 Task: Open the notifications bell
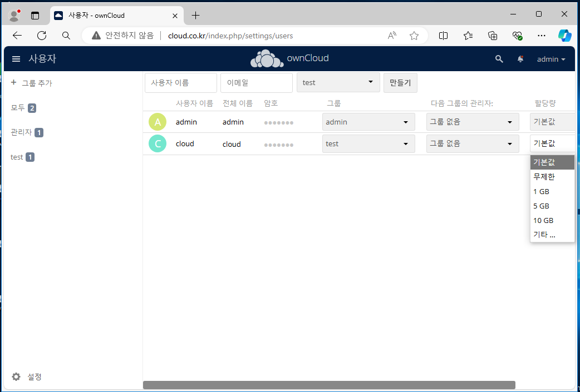(520, 59)
